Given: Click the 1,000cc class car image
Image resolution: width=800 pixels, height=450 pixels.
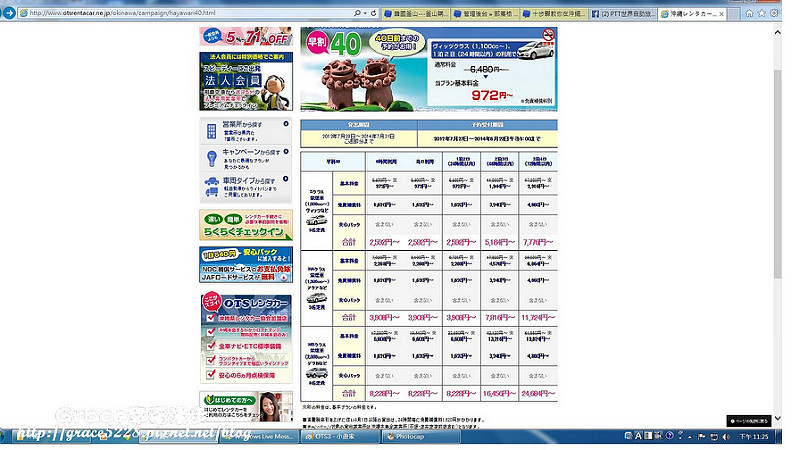Looking at the screenshot, I should click(316, 220).
